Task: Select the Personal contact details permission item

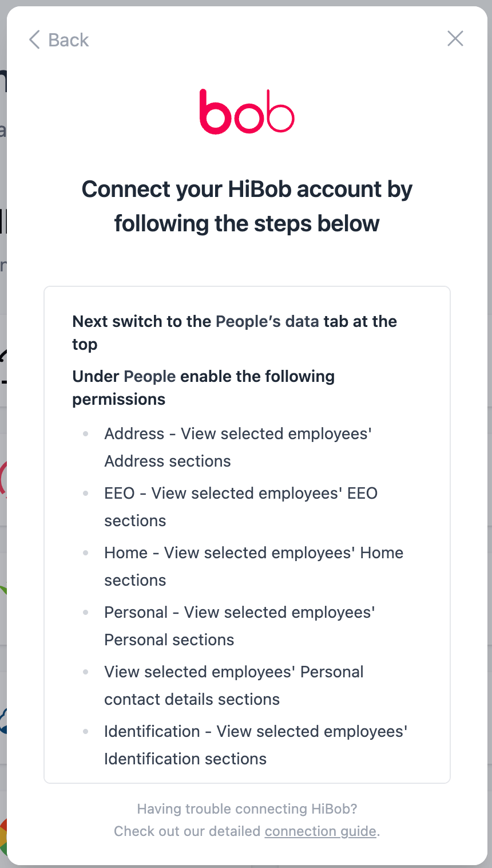Action: click(x=233, y=685)
